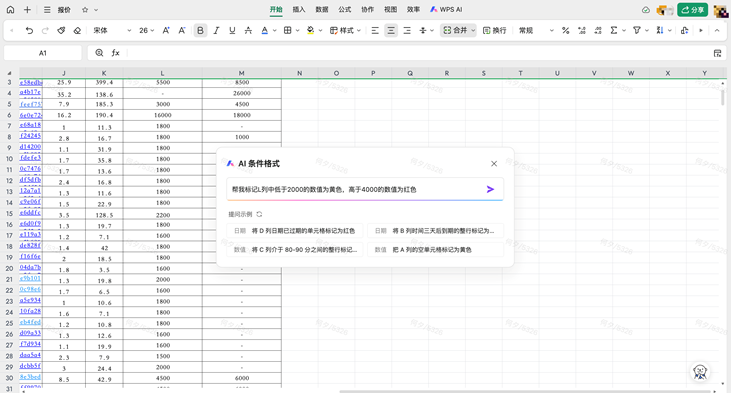The width and height of the screenshot is (731, 393).
Task: Switch to the 数据 tab
Action: tap(322, 9)
